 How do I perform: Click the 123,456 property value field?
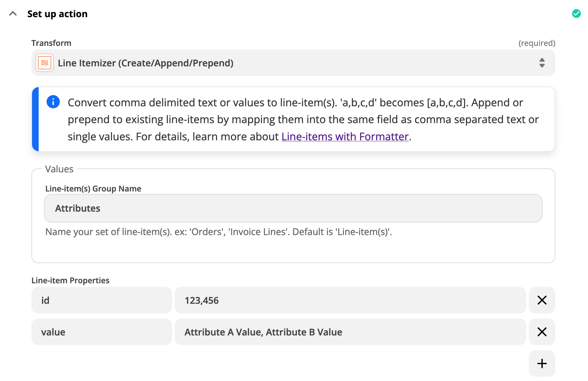350,300
